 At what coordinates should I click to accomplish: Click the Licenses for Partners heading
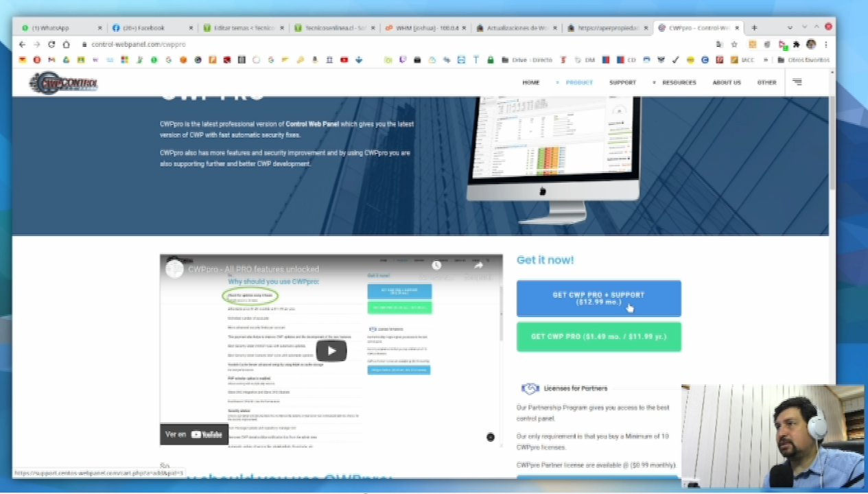[x=575, y=388]
